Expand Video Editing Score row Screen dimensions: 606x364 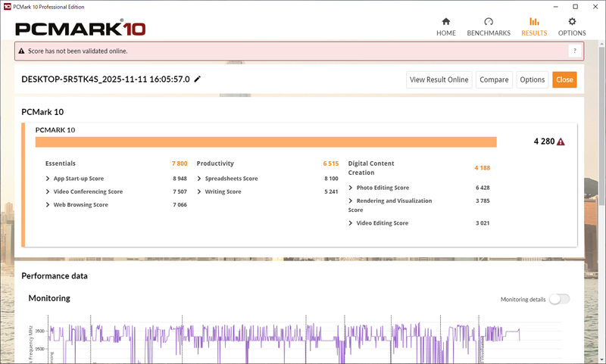(351, 223)
